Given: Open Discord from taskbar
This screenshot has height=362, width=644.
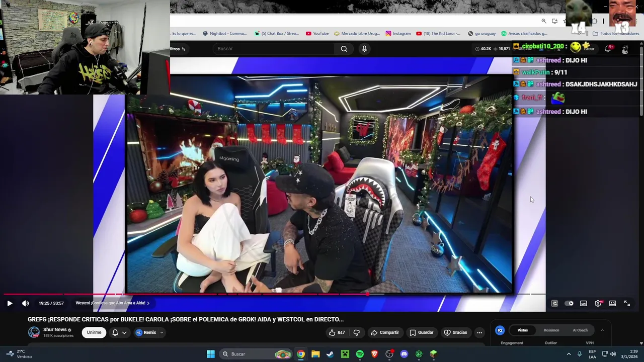Looking at the screenshot, I should point(404,354).
